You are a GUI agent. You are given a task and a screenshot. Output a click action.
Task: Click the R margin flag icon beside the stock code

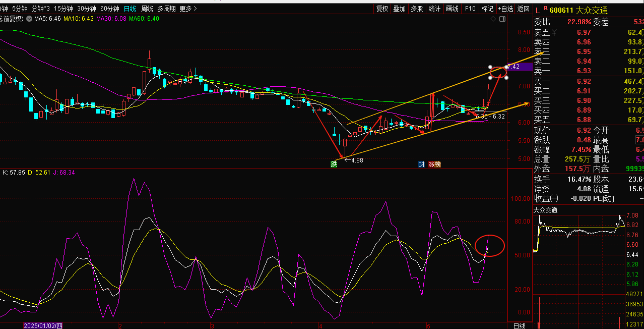pos(546,9)
